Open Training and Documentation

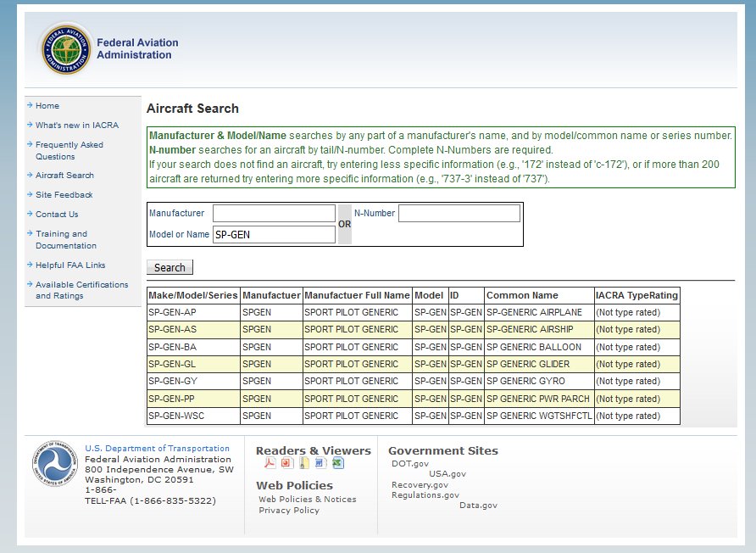[x=66, y=240]
